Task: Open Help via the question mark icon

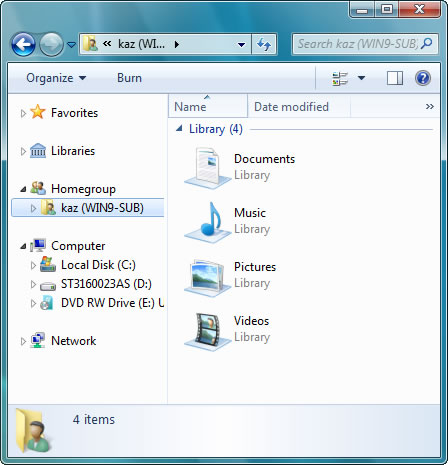Action: pos(423,78)
